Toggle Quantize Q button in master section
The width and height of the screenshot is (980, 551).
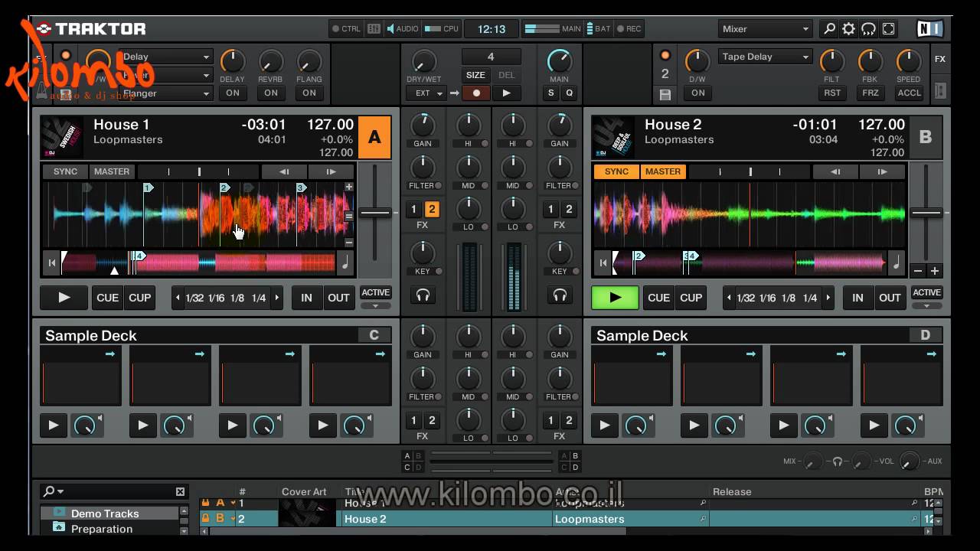point(569,93)
